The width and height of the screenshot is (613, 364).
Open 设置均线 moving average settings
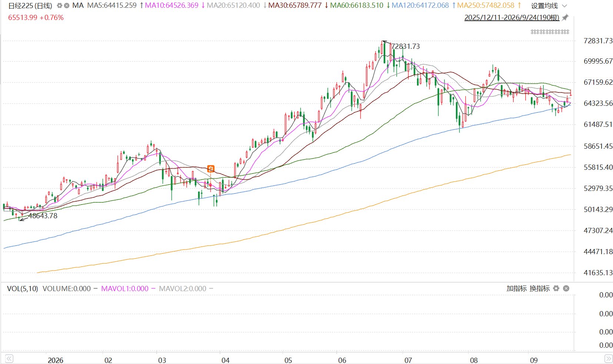pyautogui.click(x=544, y=6)
